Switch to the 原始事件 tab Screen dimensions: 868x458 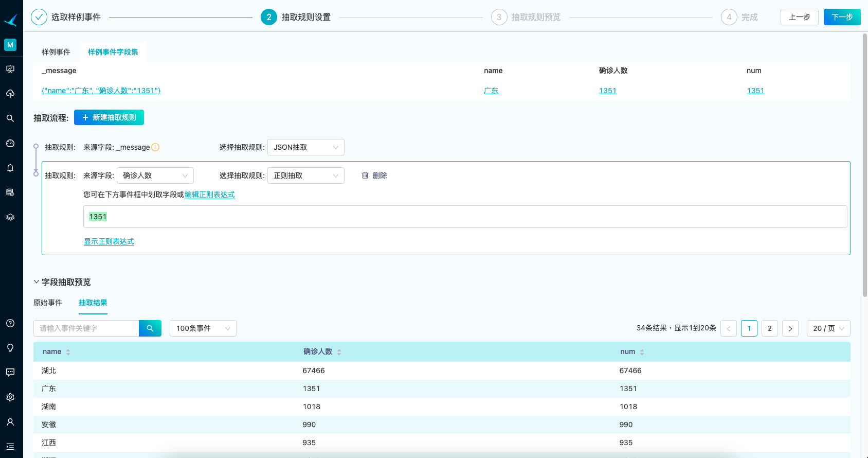click(48, 303)
